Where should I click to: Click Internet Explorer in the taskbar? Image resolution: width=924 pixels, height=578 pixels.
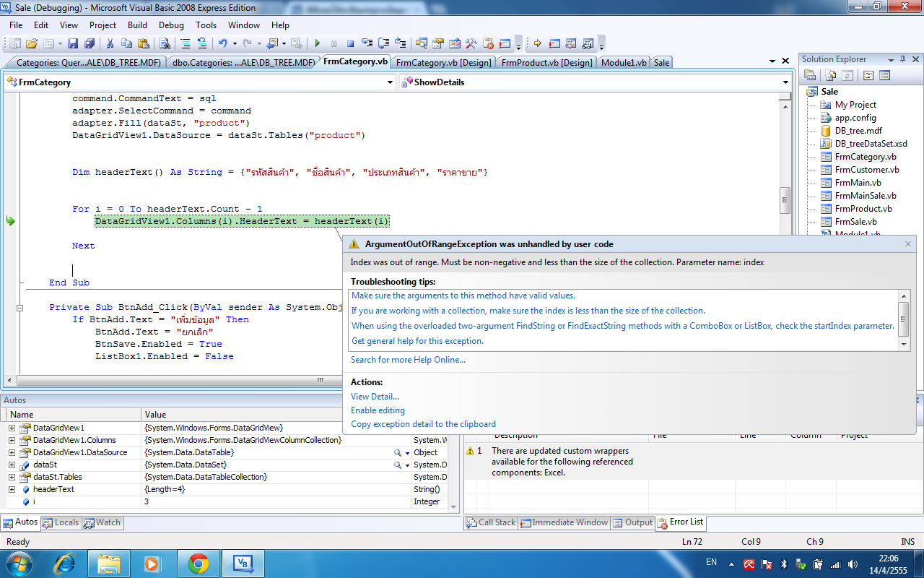65,564
